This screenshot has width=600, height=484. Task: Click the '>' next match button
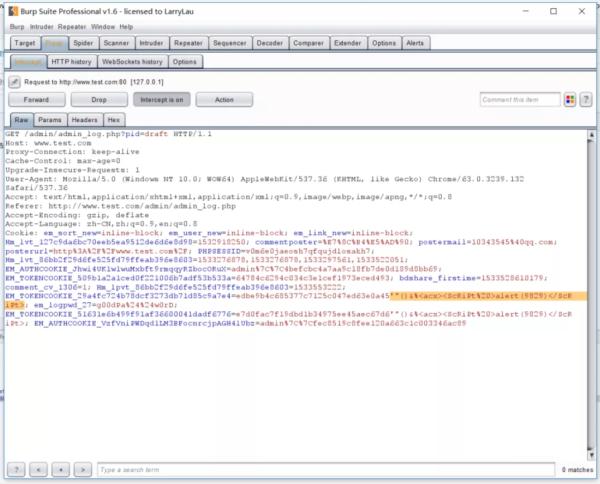[85, 469]
